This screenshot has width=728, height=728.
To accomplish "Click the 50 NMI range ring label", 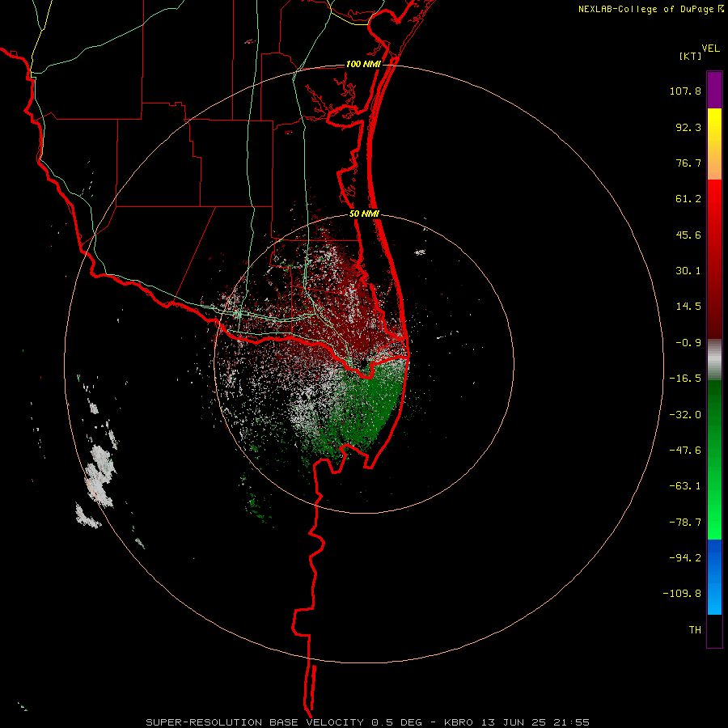I will coord(365,214).
